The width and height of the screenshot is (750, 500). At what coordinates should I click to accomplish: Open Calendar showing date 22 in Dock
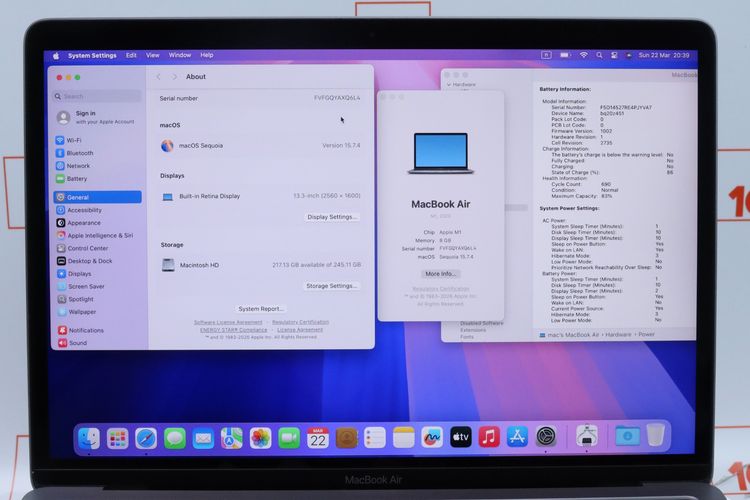coord(318,438)
